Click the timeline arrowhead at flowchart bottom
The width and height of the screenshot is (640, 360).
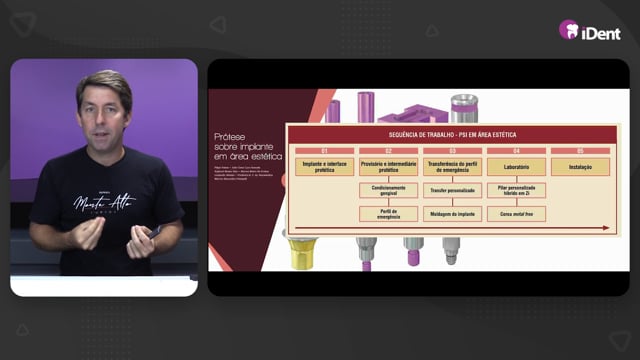[x=606, y=228]
